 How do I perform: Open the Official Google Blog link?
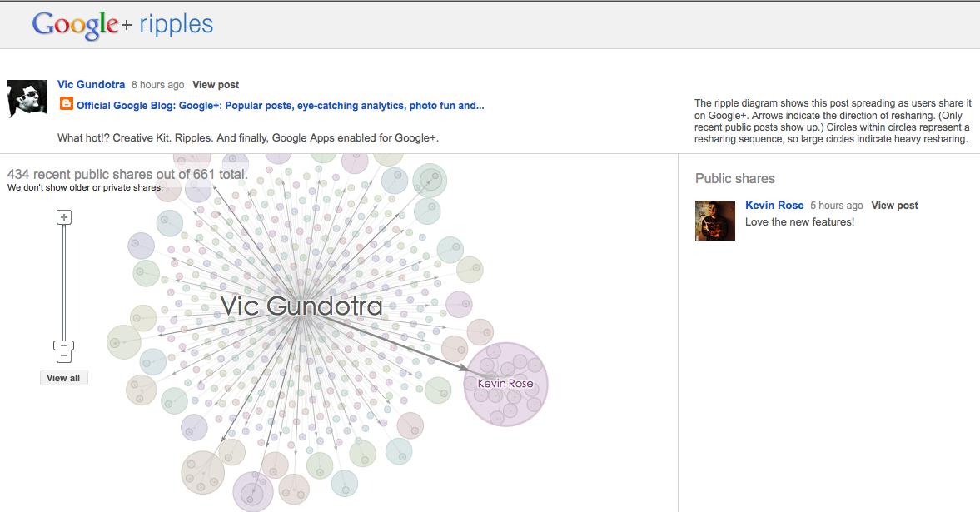coord(280,106)
